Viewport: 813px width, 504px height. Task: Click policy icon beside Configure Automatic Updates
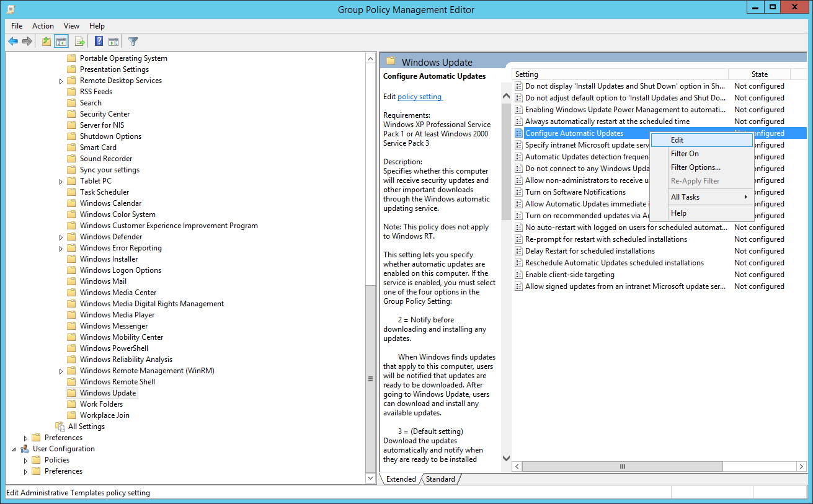pyautogui.click(x=520, y=133)
